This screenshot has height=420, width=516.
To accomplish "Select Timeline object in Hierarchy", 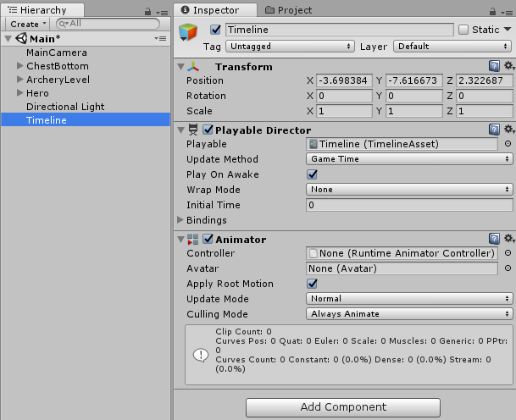I will (86, 120).
